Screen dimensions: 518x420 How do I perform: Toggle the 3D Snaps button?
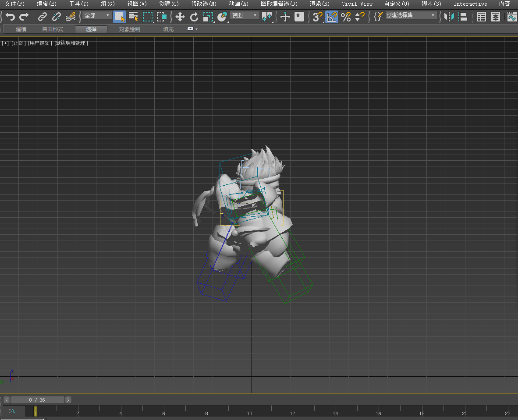[x=317, y=17]
